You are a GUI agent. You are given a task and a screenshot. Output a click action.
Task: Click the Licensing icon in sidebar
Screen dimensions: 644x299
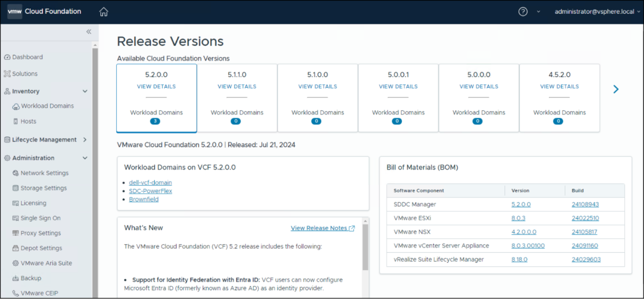(15, 203)
